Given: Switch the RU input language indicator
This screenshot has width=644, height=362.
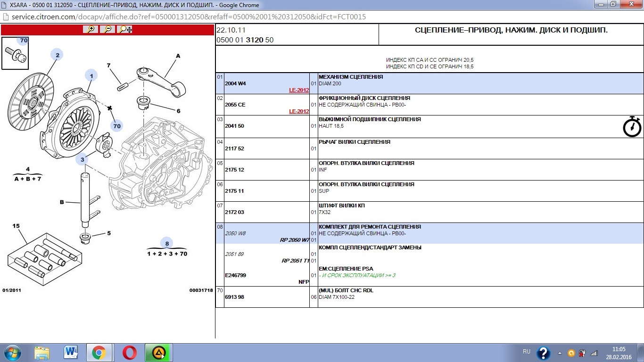Looking at the screenshot, I should [x=527, y=352].
